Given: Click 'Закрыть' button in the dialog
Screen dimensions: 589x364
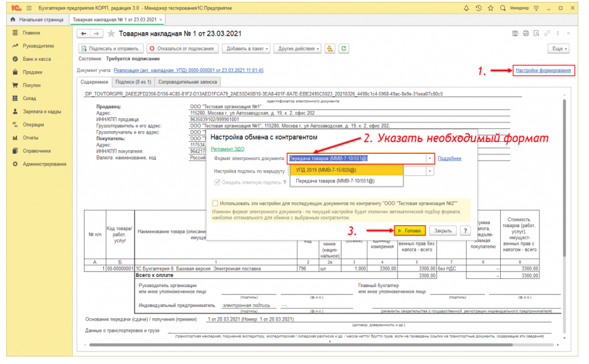Looking at the screenshot, I should click(443, 231).
